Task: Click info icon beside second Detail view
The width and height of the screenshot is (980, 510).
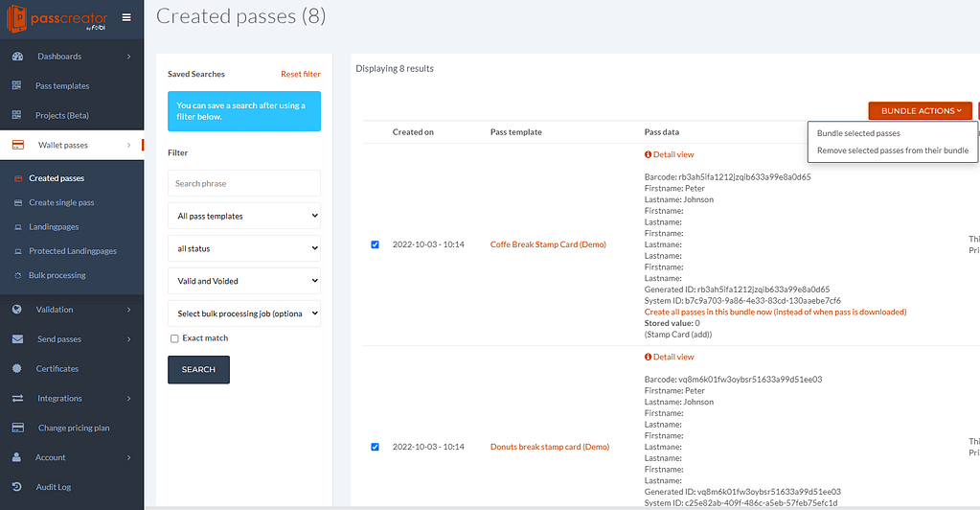Action: [649, 357]
